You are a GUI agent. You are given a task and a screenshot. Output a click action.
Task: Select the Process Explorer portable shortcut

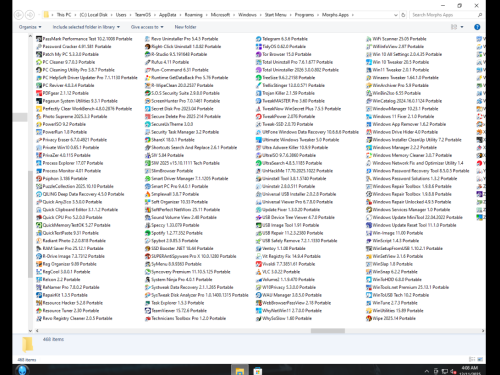click(x=70, y=163)
